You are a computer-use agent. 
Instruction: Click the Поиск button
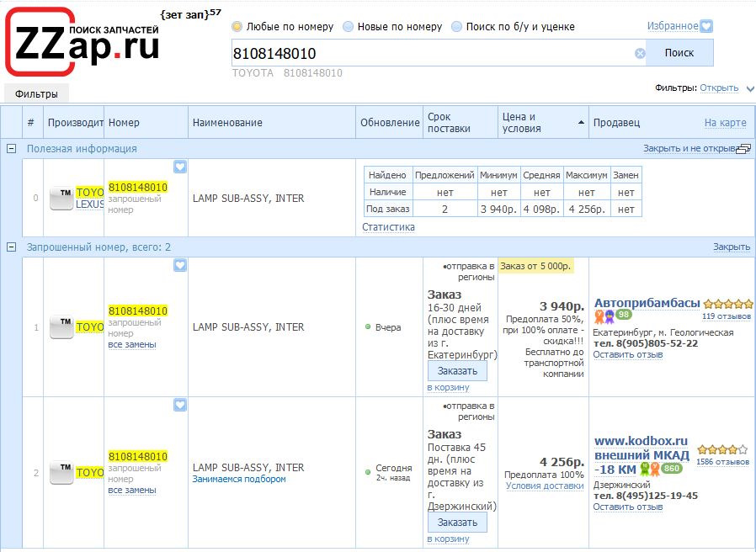tap(679, 53)
